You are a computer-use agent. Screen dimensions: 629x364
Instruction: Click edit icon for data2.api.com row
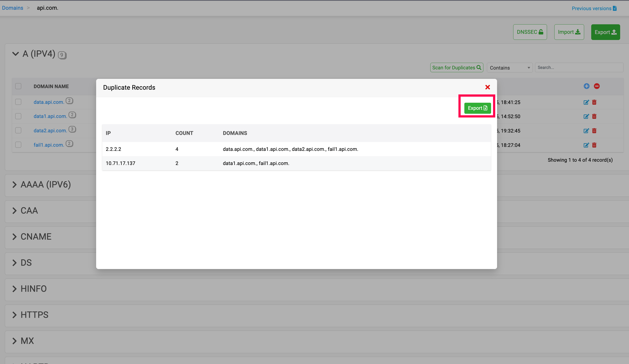coord(586,131)
